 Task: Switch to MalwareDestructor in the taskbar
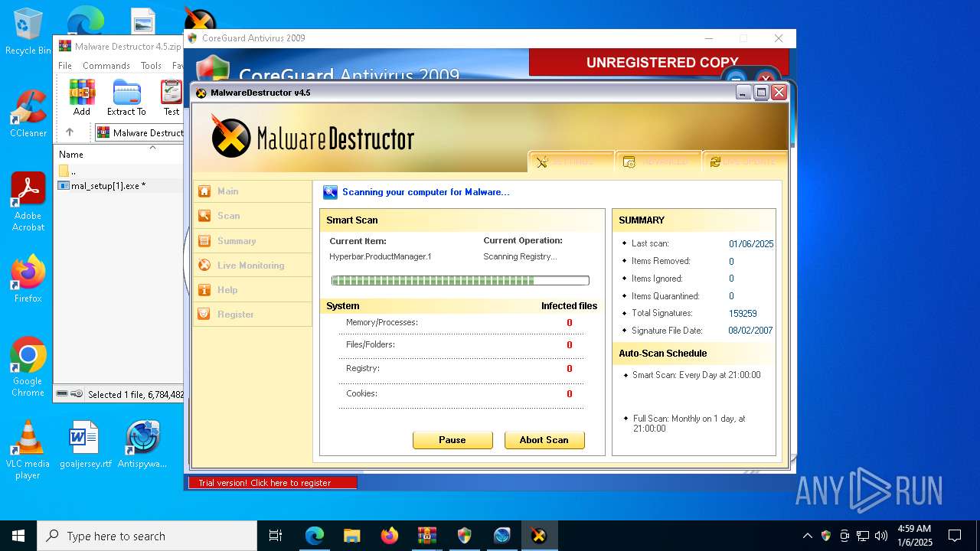tap(539, 536)
